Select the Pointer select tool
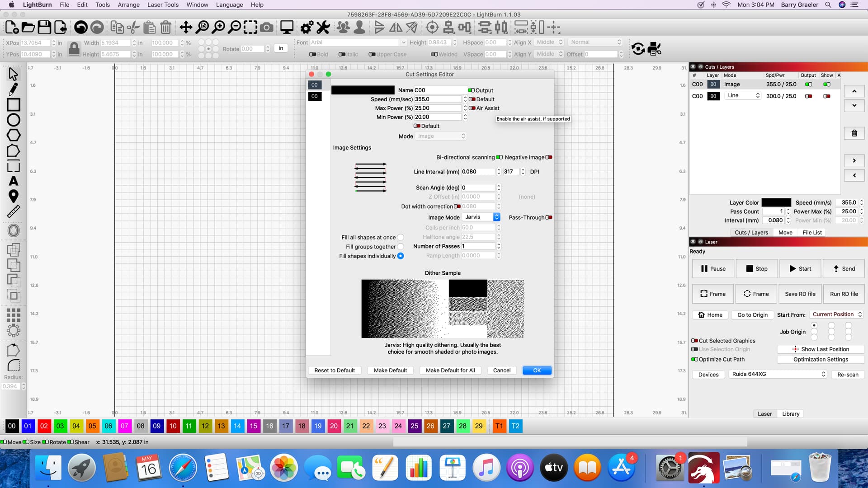The width and height of the screenshot is (868, 488). tap(14, 74)
